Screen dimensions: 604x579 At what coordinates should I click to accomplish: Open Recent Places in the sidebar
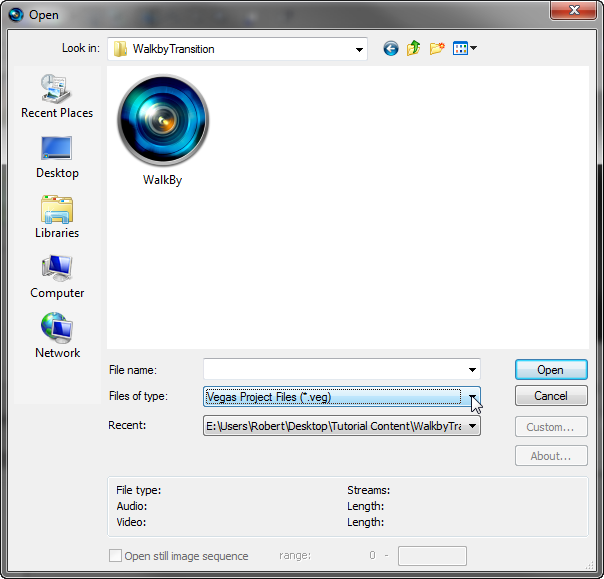57,96
